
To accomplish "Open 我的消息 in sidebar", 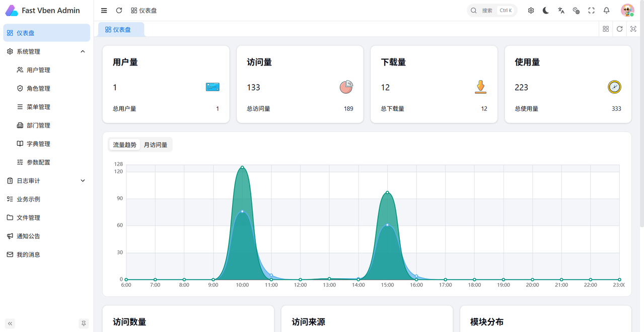I will point(47,254).
